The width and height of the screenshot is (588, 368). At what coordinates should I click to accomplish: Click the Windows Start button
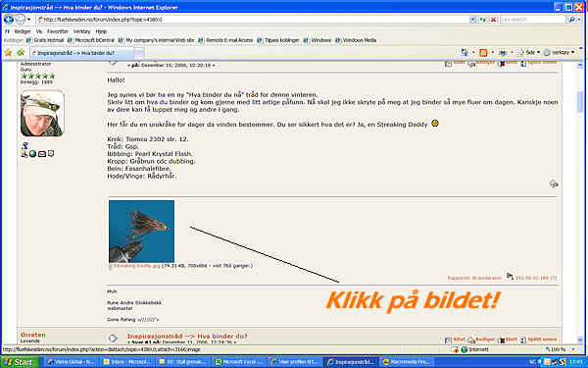(20, 362)
